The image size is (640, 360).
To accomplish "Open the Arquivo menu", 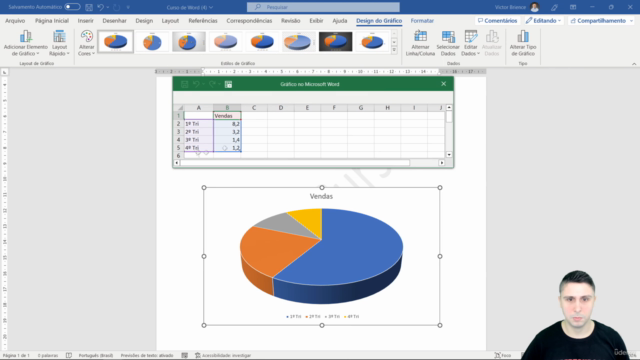I will [15, 21].
